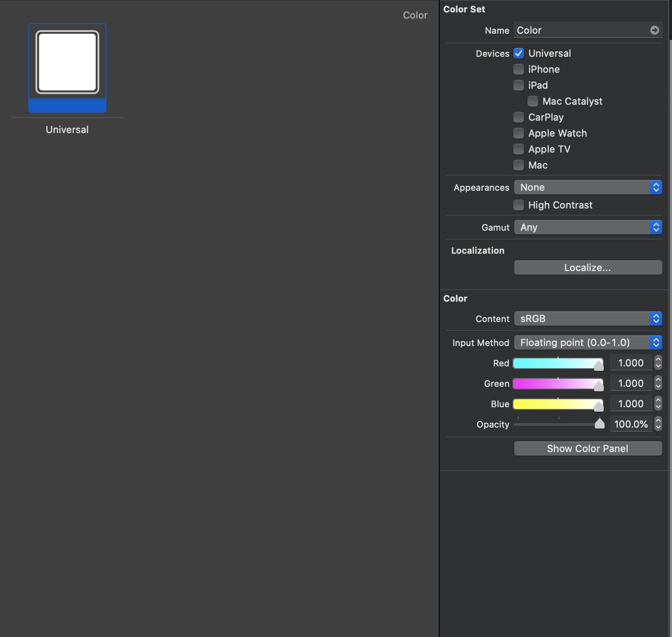
Task: Open the Content sRGB dropdown
Action: [x=588, y=318]
